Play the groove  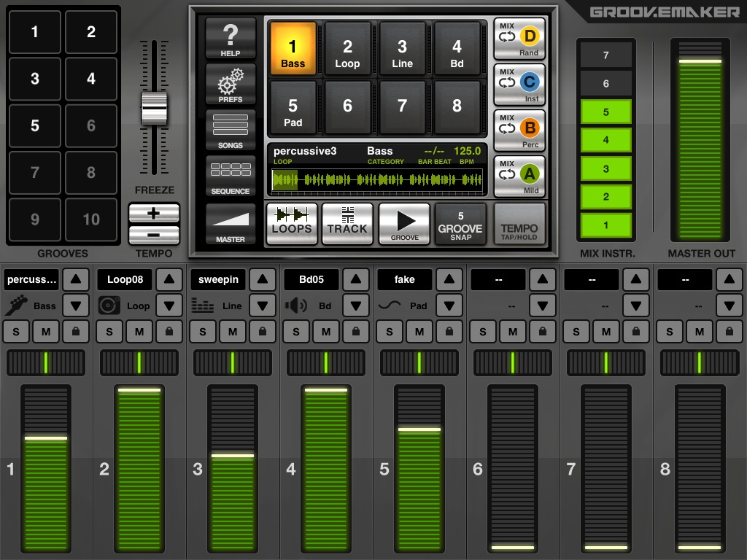404,224
